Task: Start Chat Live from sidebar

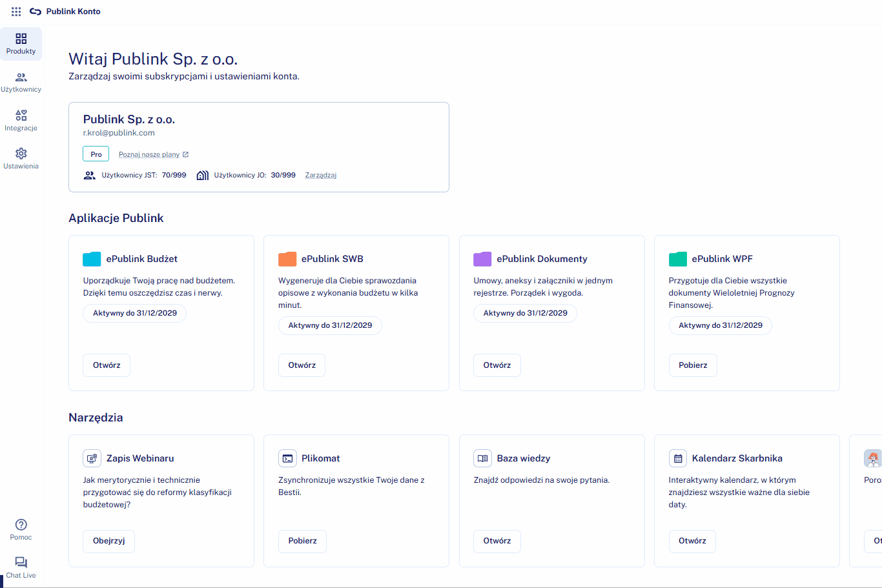Action: 21,568
